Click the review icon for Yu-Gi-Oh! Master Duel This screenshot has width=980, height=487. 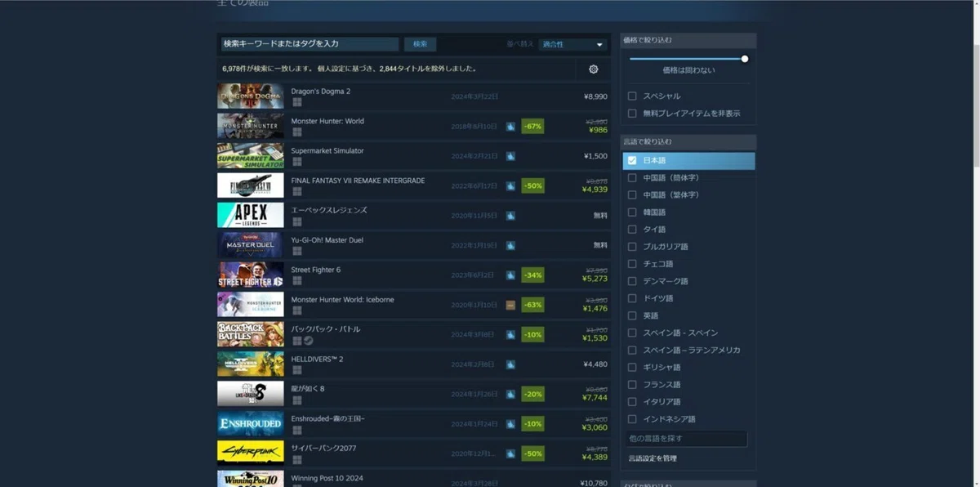510,245
